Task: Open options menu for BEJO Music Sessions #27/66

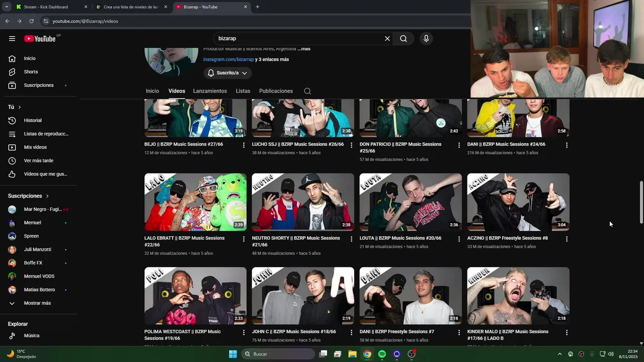Action: [x=244, y=145]
